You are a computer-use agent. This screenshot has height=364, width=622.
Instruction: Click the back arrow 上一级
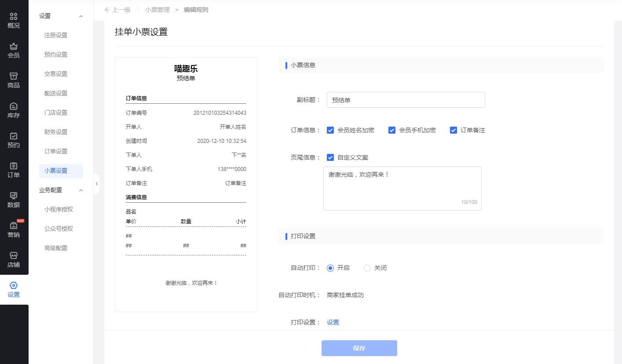[117, 10]
